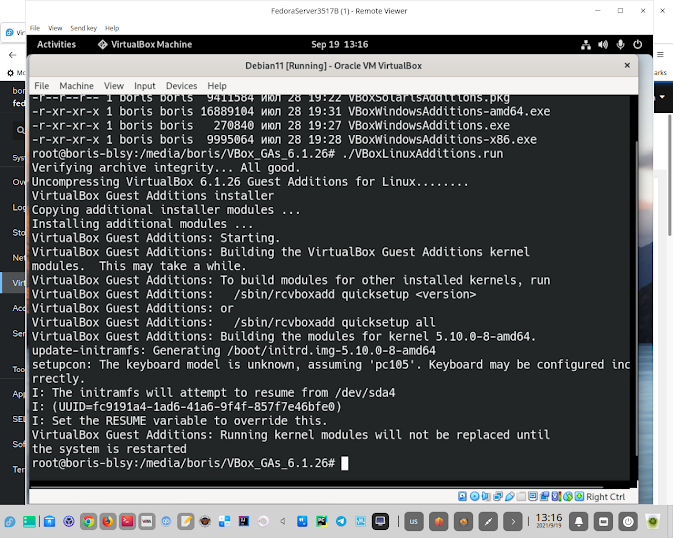673x538 pixels.
Task: Click the hard disk activity indicator in VirtualBox status bar
Action: (x=462, y=496)
